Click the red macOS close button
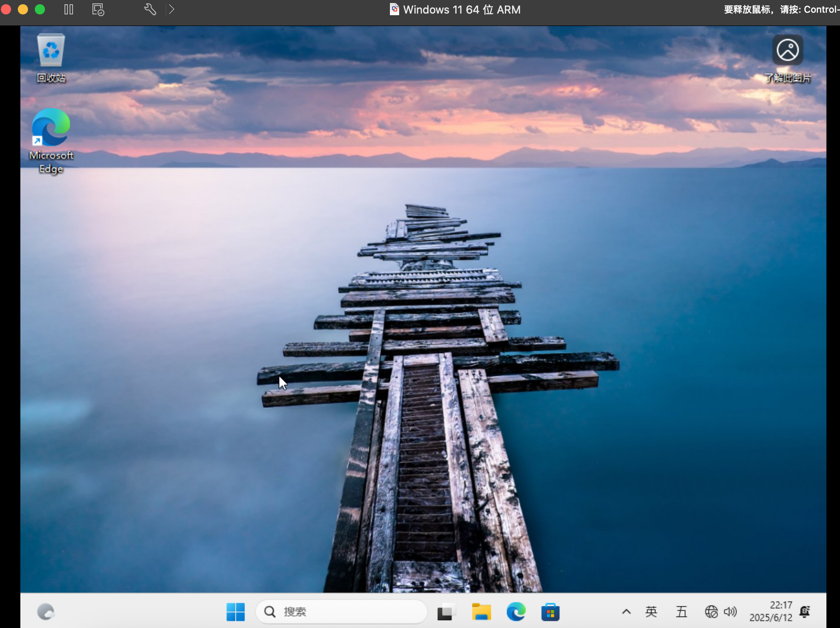 coord(6,9)
